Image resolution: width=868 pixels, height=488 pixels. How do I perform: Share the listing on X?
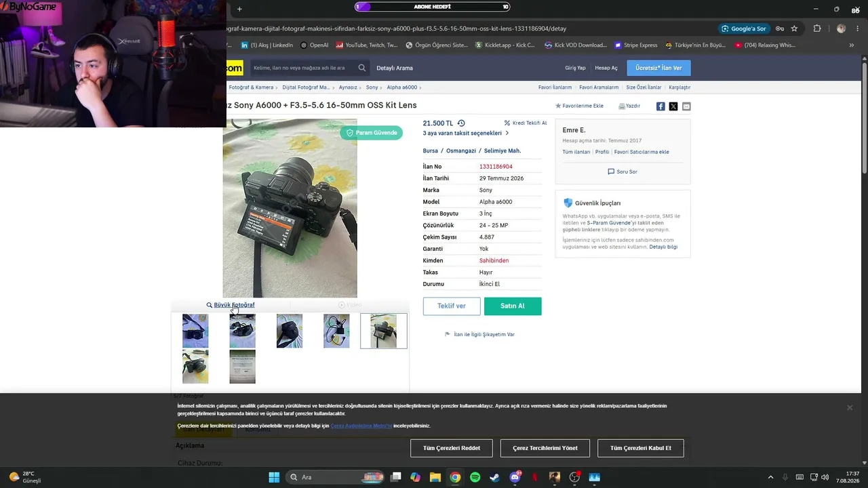click(673, 106)
